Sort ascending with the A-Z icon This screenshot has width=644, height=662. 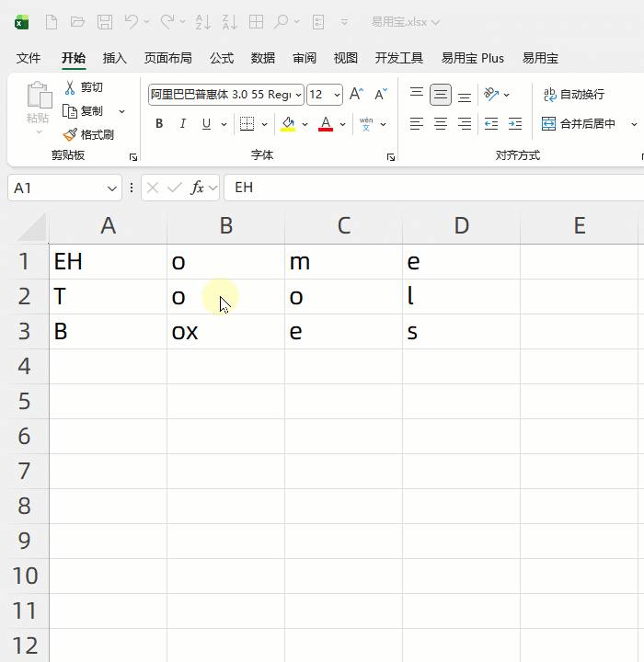click(204, 21)
